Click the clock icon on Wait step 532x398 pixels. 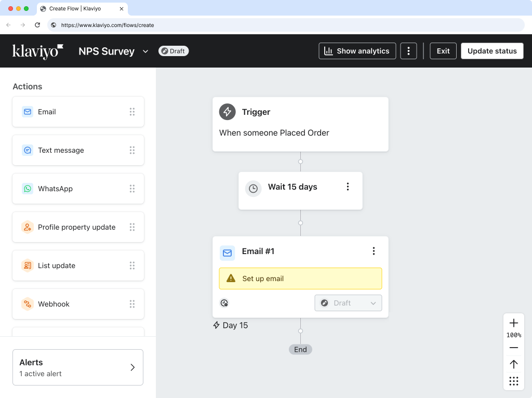click(x=253, y=189)
